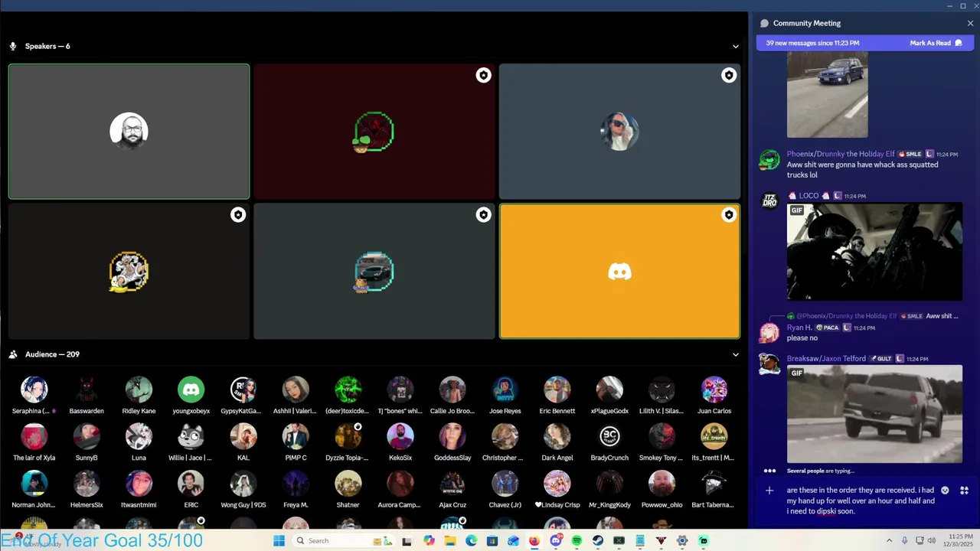
Task: Click Ryan H. username in chat
Action: coord(799,328)
